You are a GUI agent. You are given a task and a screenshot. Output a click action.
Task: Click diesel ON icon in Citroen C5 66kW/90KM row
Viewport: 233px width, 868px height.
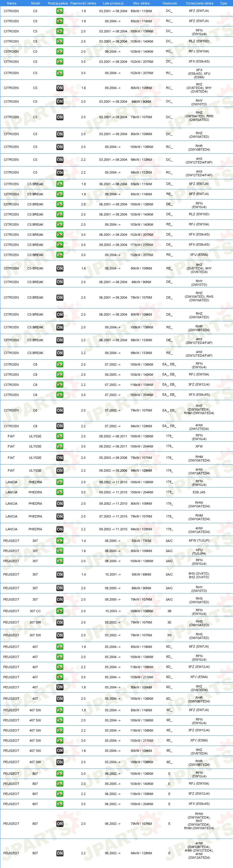60,102
